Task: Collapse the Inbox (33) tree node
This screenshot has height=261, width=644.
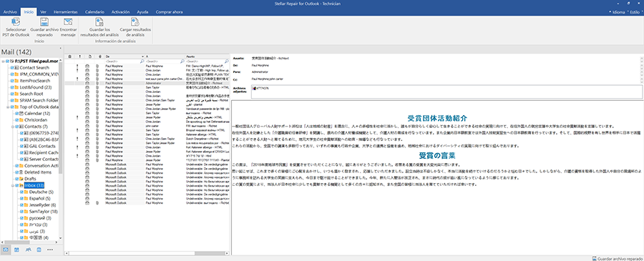Action: (12, 185)
